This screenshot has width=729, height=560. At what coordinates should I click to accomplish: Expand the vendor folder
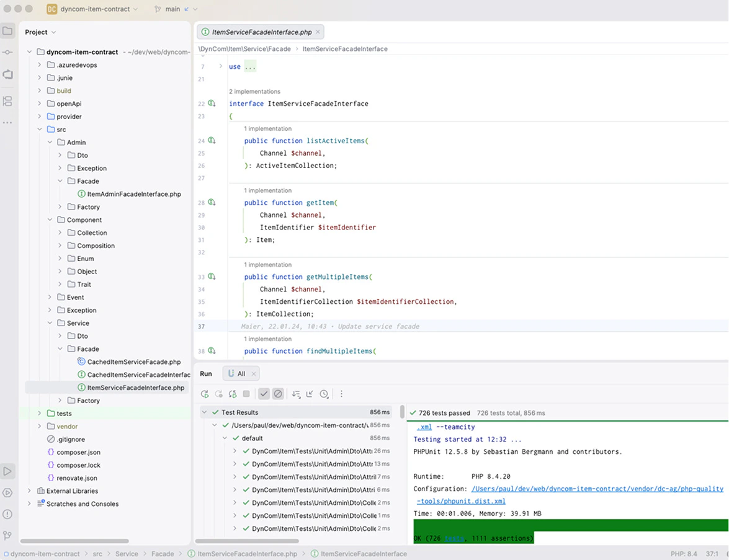(40, 426)
